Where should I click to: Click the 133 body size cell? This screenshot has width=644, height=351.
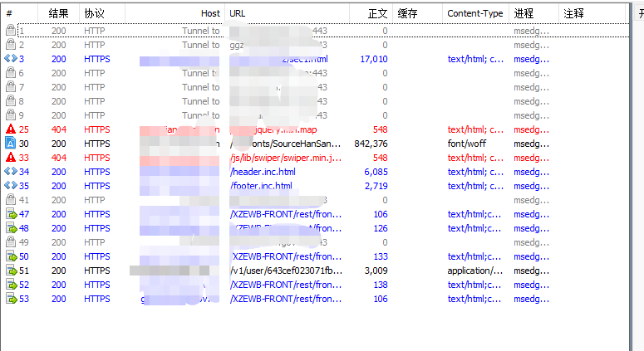[x=381, y=256]
